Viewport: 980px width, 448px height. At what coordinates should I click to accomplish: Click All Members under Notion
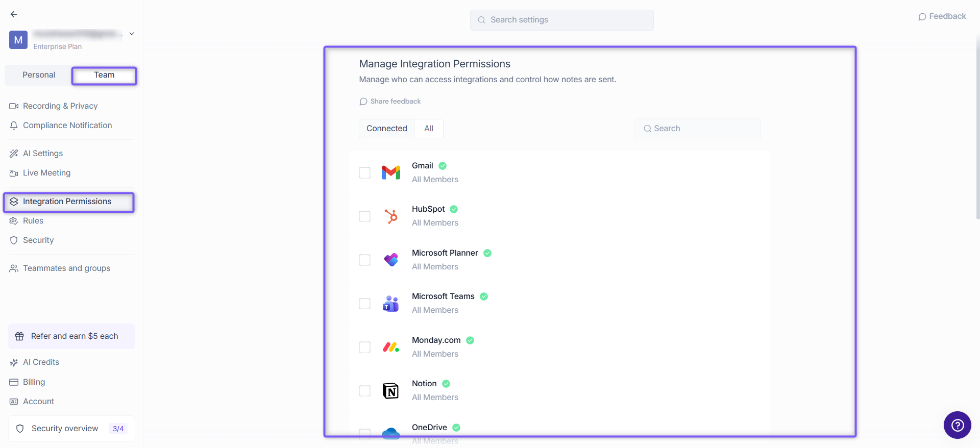435,397
